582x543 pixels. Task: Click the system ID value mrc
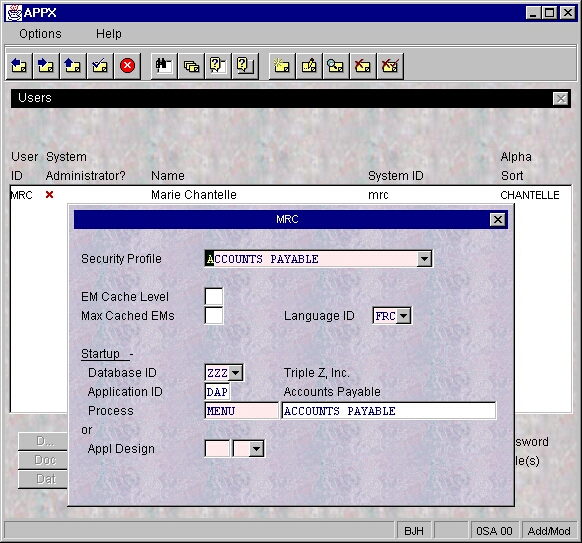tap(378, 195)
